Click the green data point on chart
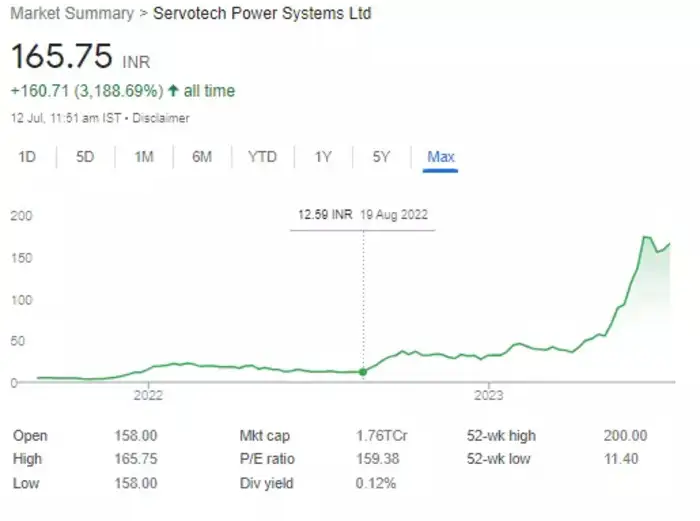 pyautogui.click(x=363, y=371)
